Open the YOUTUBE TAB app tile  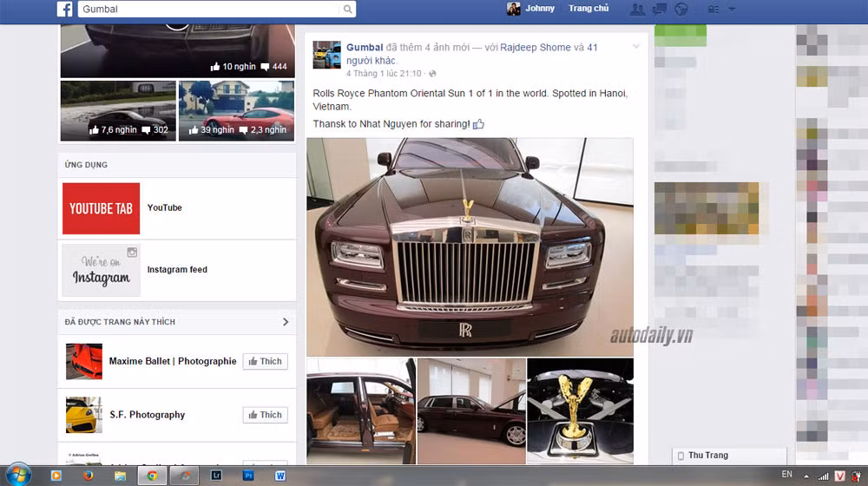[x=101, y=208]
